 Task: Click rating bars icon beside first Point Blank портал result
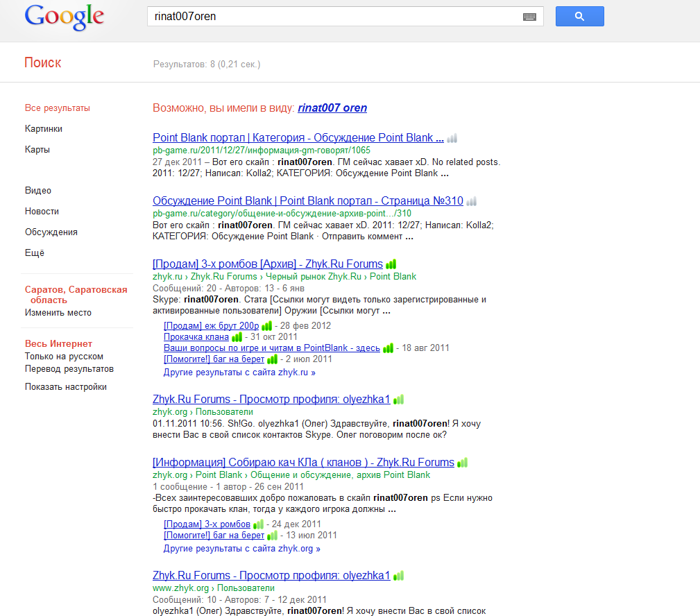[452, 138]
